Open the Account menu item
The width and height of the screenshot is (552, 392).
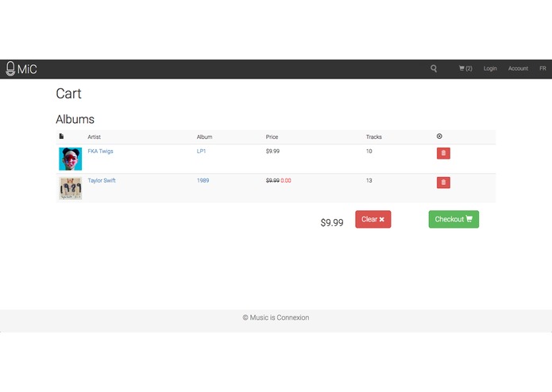point(518,68)
